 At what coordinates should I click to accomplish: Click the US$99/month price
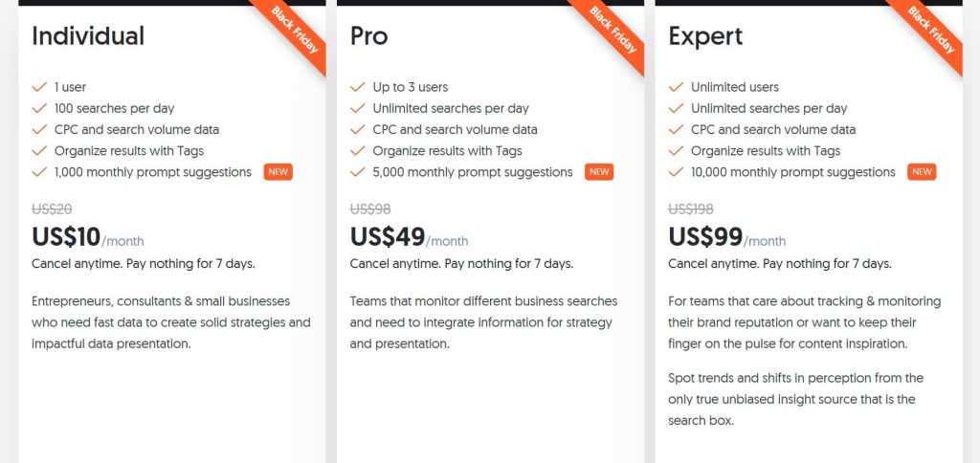[726, 237]
